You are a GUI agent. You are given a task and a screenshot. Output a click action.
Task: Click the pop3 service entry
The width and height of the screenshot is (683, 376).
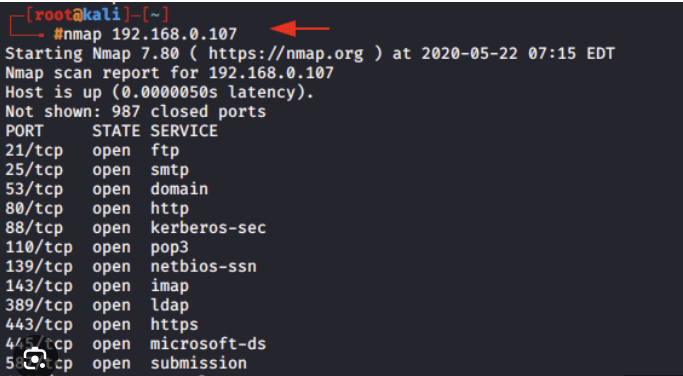[170, 247]
